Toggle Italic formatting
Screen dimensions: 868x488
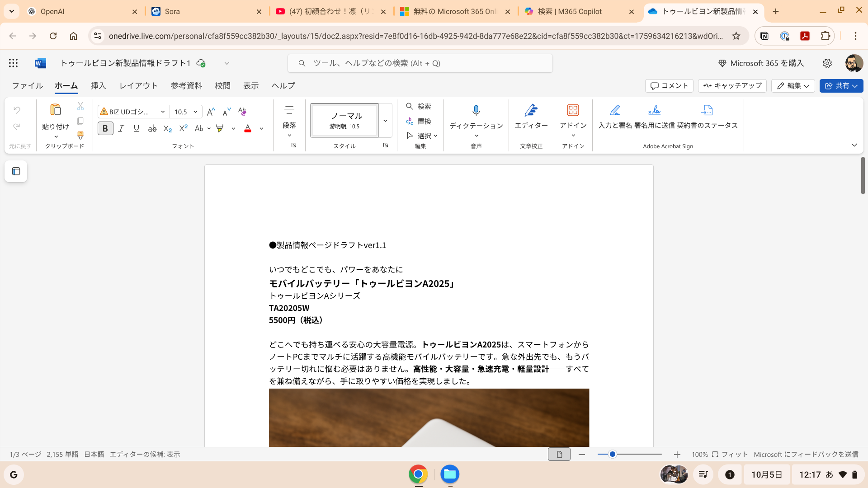click(x=121, y=129)
